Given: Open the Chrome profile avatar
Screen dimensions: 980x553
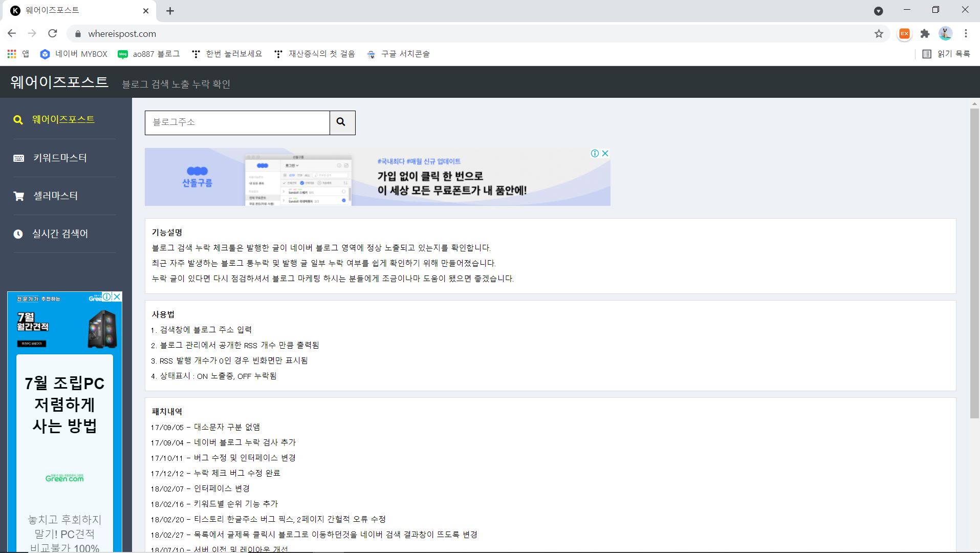Looking at the screenshot, I should click(945, 34).
